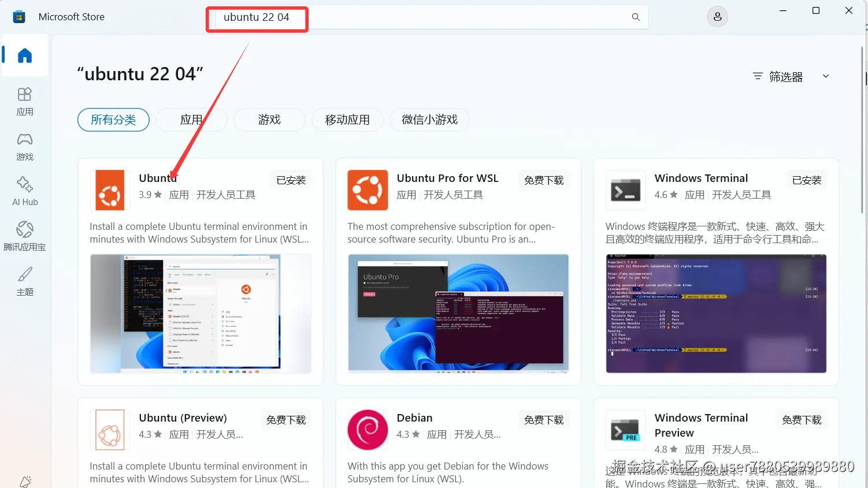
Task: Open the Ubuntu Pro screenshot thumbnail
Action: tap(458, 314)
